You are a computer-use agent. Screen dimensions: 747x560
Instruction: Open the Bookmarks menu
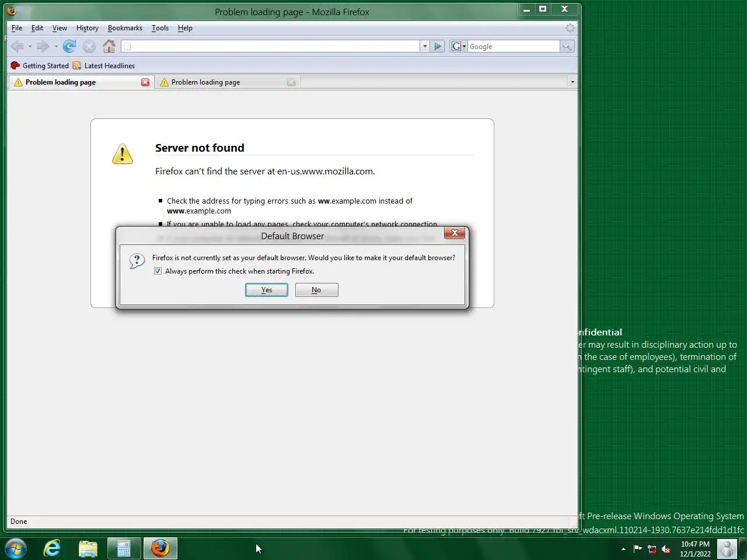[x=125, y=28]
